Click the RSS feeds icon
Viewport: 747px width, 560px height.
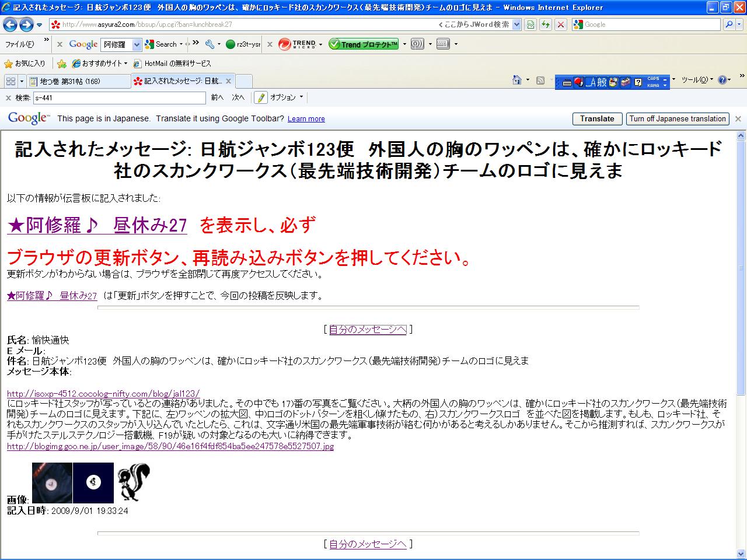(540, 80)
